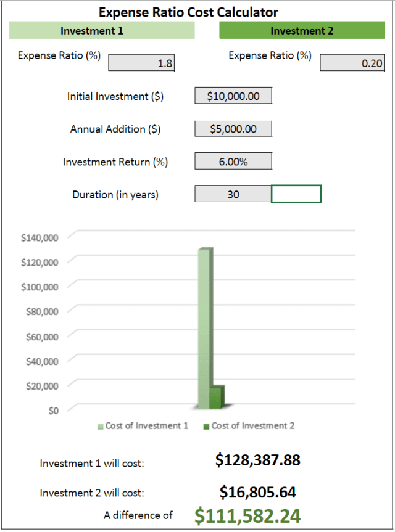Screen dimensions: 395x532
Task: Select the Initial Investment amount cell
Action: pos(233,96)
